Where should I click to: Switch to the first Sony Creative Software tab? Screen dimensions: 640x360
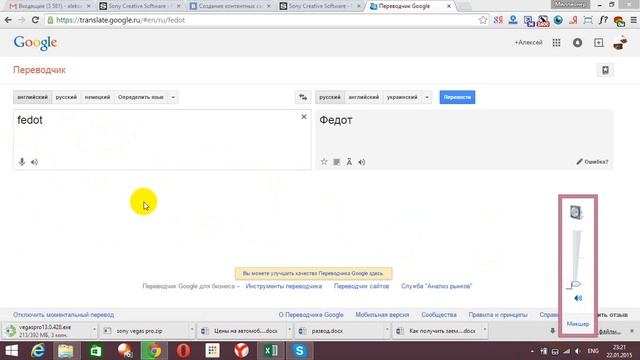pos(139,6)
